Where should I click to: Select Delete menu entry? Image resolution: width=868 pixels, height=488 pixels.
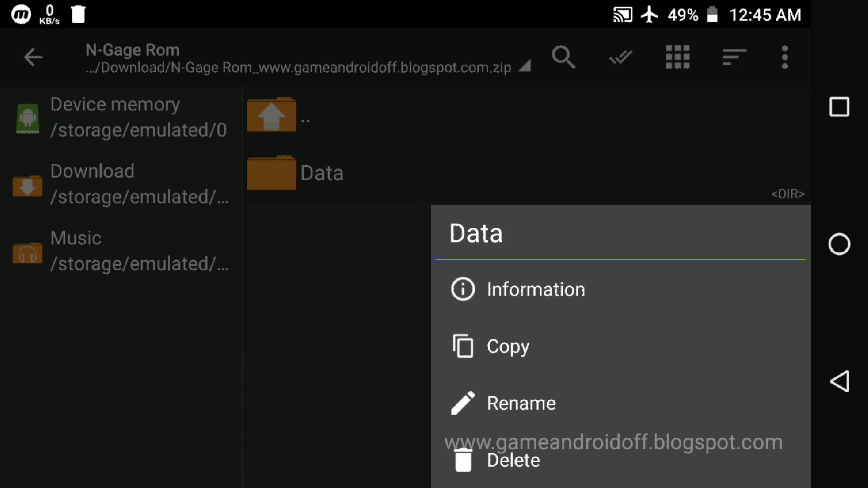point(513,460)
